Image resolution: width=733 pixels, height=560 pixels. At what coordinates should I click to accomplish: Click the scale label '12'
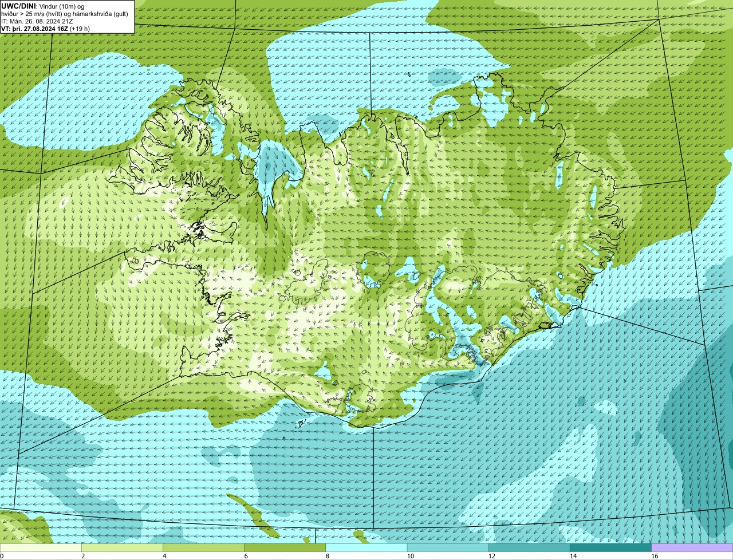(492, 556)
